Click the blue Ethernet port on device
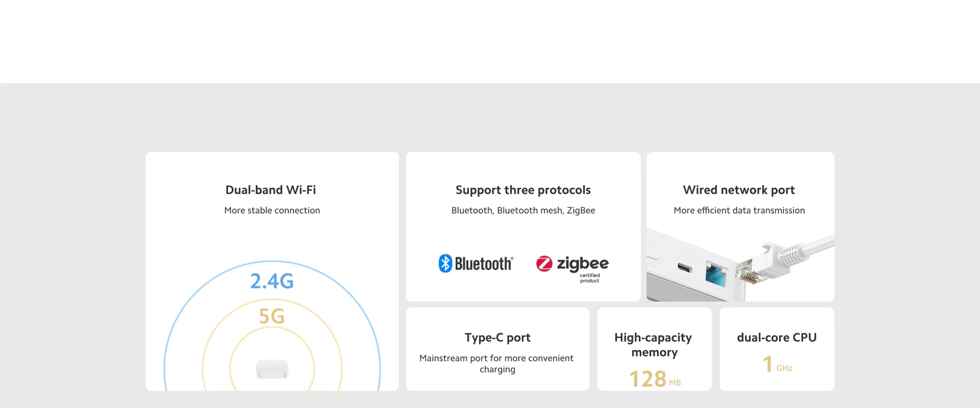This screenshot has height=408, width=980. click(715, 275)
